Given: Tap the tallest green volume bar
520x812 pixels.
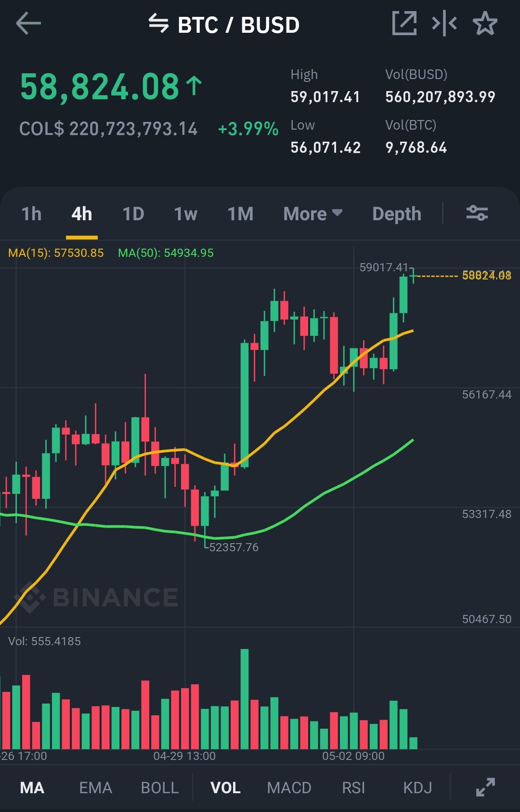Looking at the screenshot, I should pos(245,699).
